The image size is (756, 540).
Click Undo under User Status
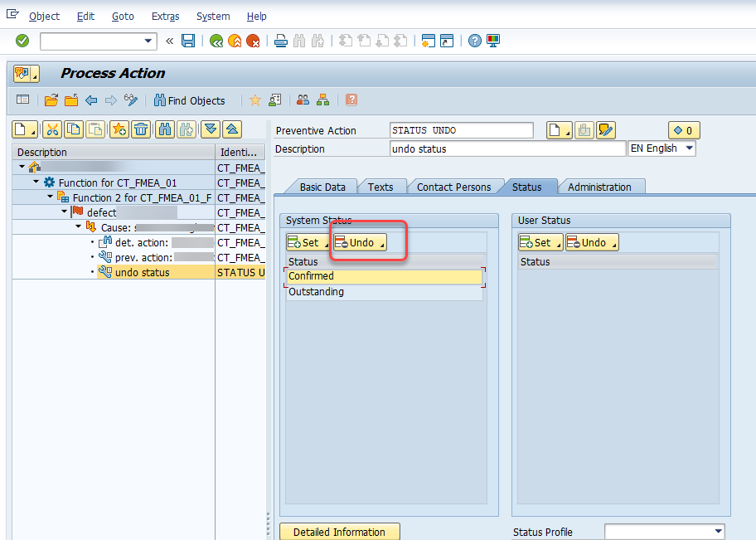click(x=592, y=243)
